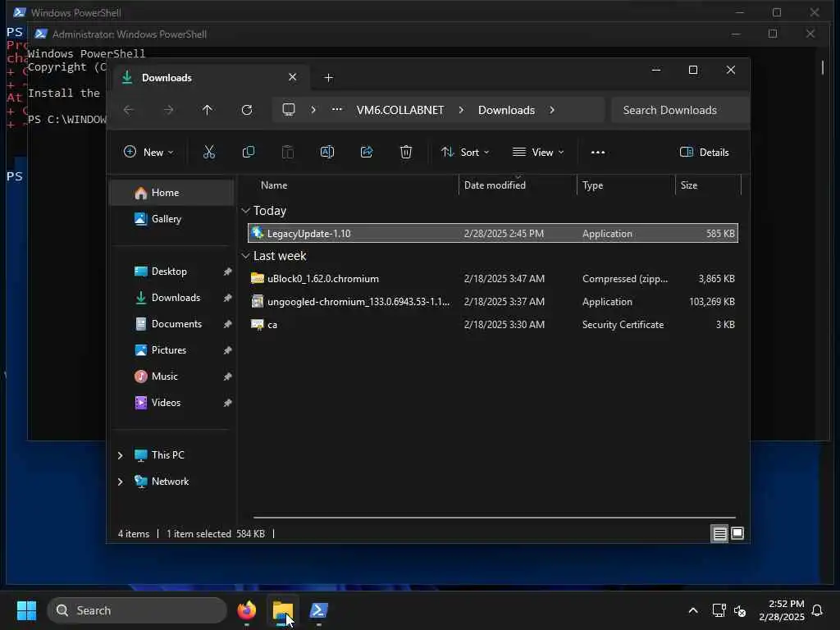The width and height of the screenshot is (840, 630).
Task: Switch to details list view icon
Action: pyautogui.click(x=719, y=533)
